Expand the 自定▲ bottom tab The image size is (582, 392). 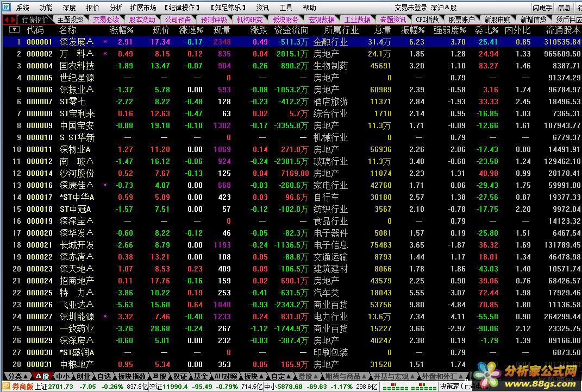[x=280, y=376]
